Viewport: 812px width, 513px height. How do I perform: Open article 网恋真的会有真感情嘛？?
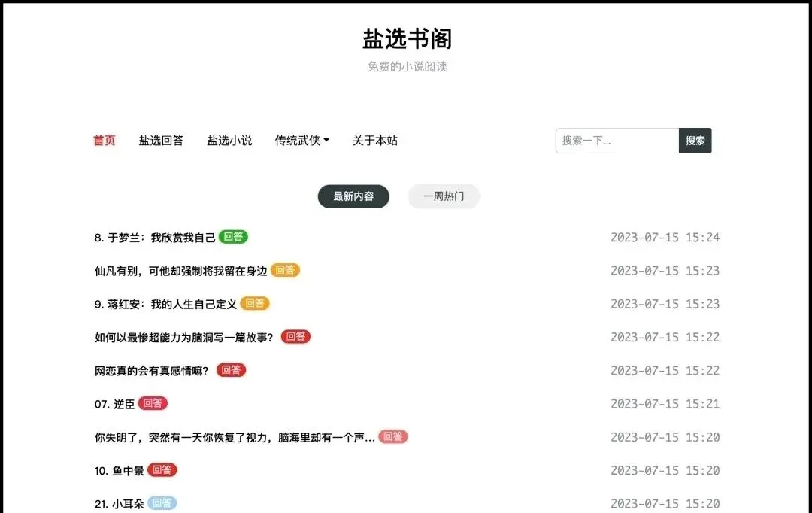(x=151, y=371)
